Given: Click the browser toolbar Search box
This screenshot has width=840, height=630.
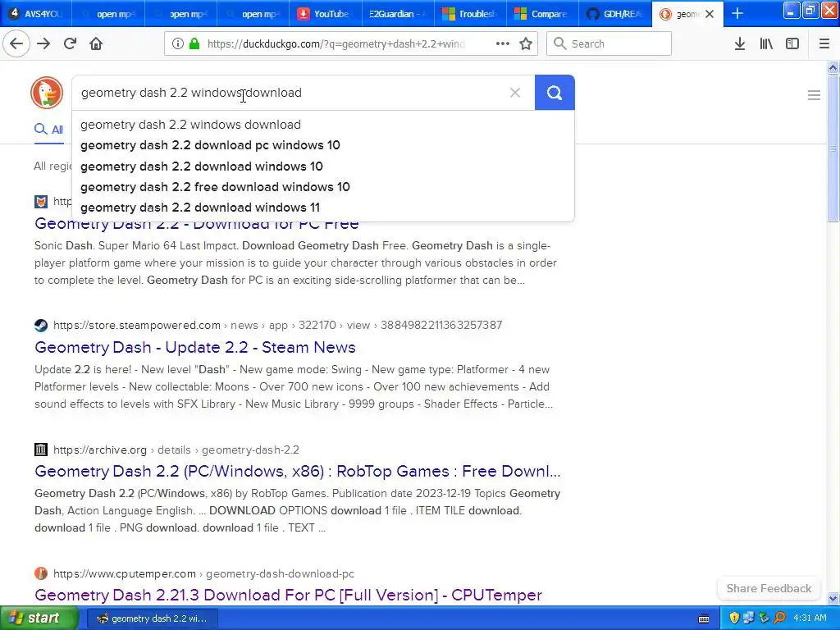Looking at the screenshot, I should (609, 43).
